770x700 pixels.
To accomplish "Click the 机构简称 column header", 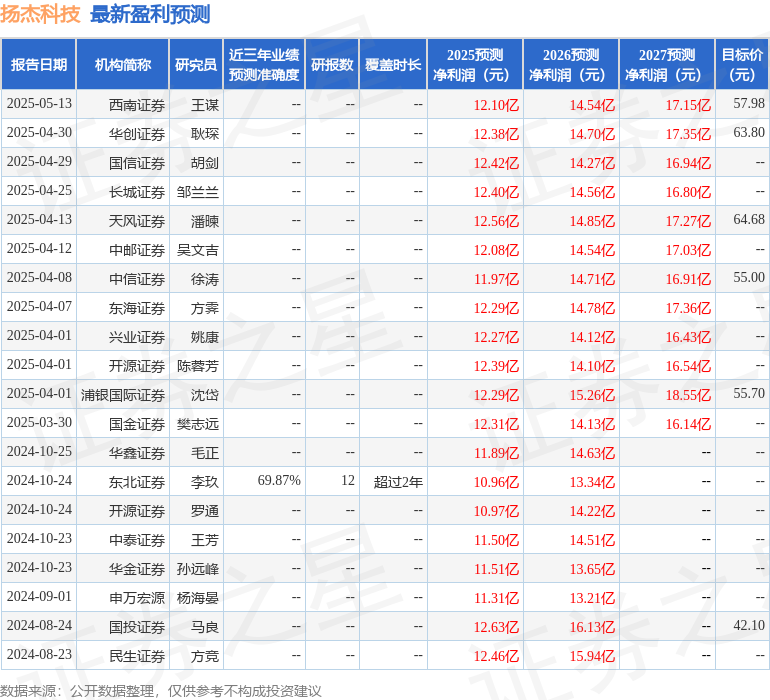I will click(x=123, y=65).
